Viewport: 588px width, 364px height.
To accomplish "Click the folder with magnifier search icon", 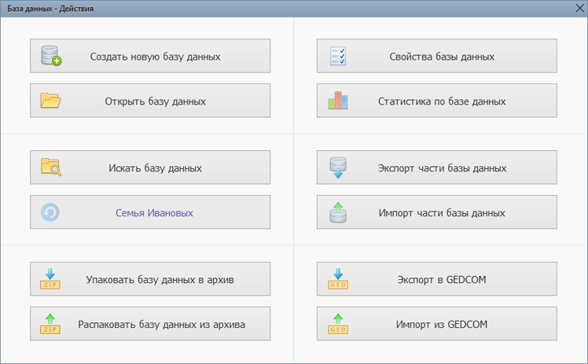I will [x=51, y=167].
